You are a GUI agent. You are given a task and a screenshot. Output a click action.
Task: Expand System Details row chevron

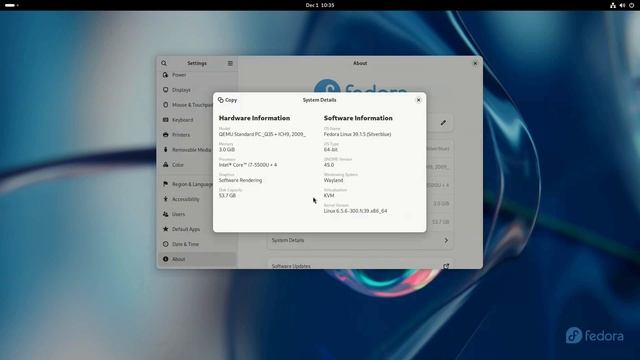tap(446, 240)
